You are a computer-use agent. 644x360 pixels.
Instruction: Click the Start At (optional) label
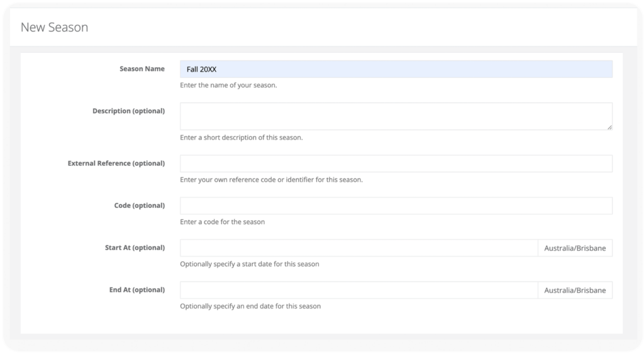click(135, 248)
